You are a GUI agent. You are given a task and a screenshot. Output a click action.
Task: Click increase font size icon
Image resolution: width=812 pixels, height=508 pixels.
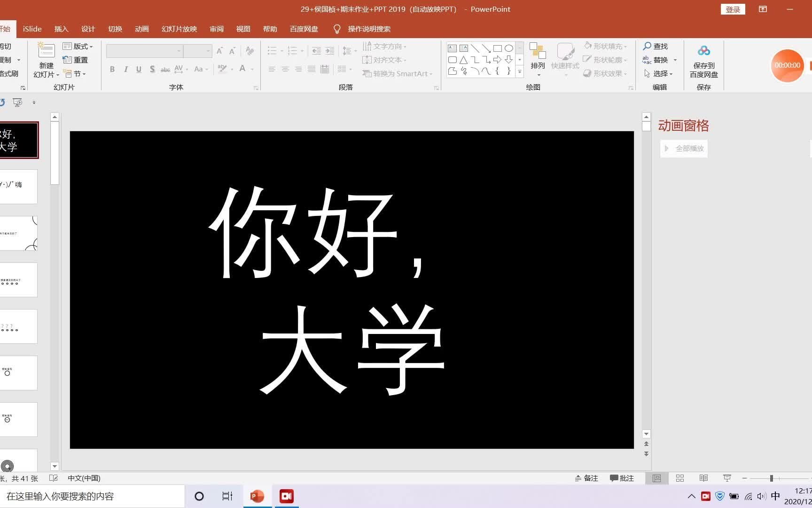(x=219, y=51)
